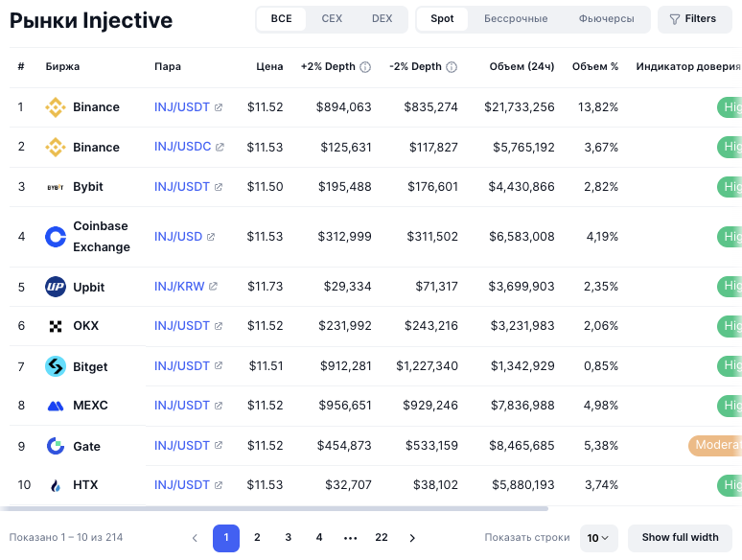This screenshot has width=742, height=560.
Task: Select current page 1 button
Action: [x=226, y=538]
